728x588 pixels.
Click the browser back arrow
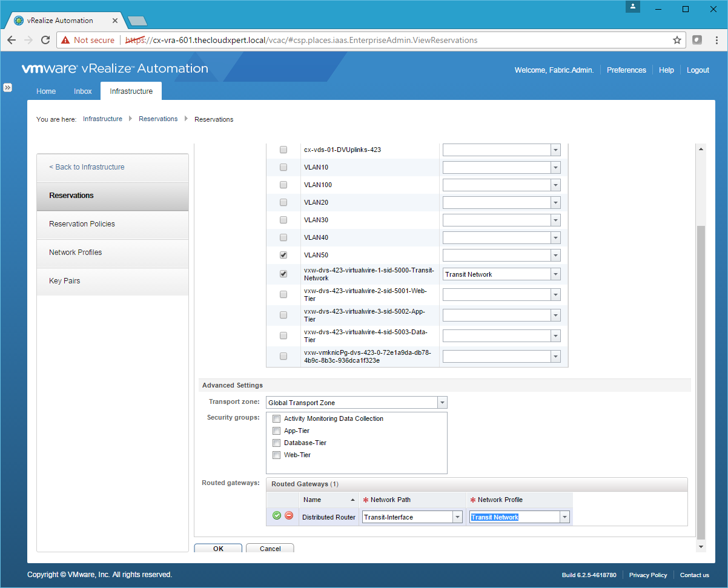tap(12, 40)
